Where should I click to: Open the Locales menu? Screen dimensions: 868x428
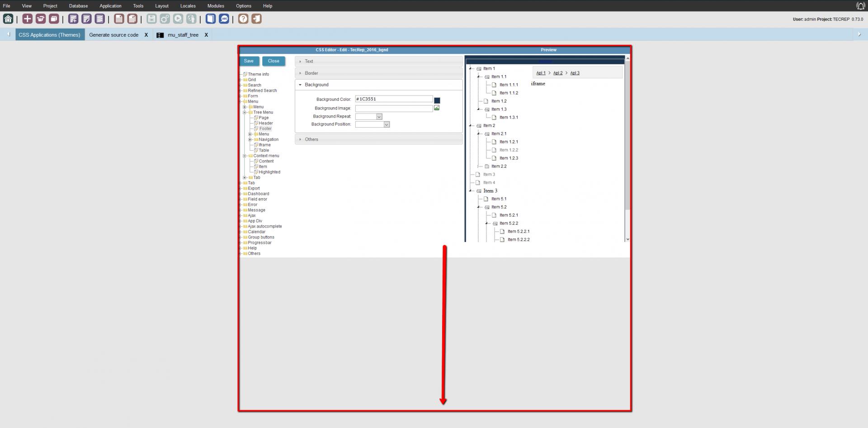tap(188, 6)
